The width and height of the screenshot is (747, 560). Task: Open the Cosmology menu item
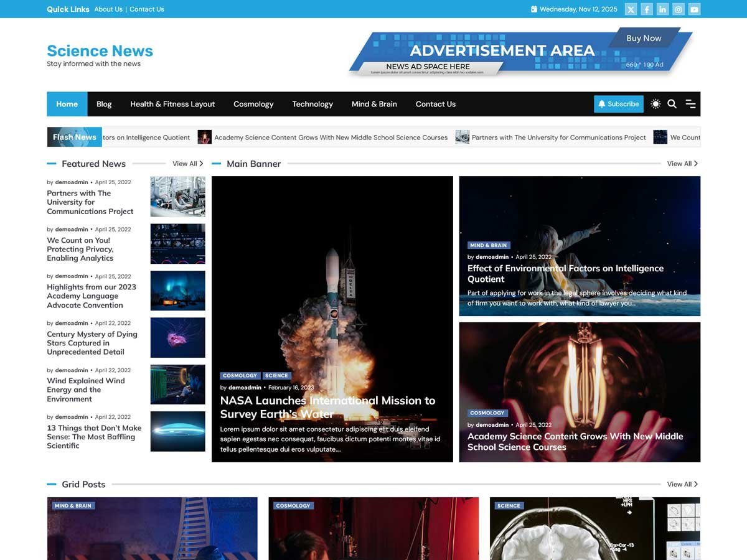tap(253, 104)
